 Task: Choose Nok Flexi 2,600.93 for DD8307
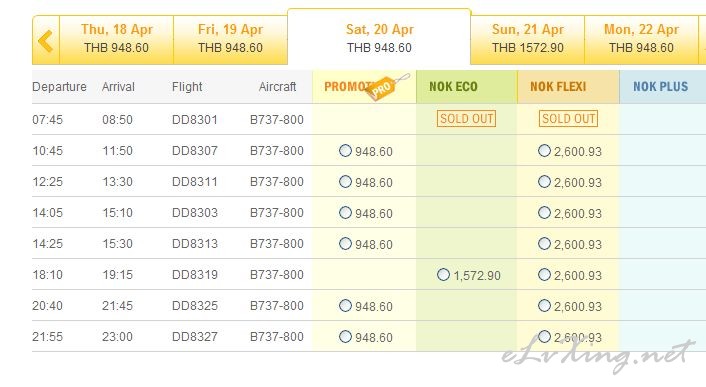544,151
